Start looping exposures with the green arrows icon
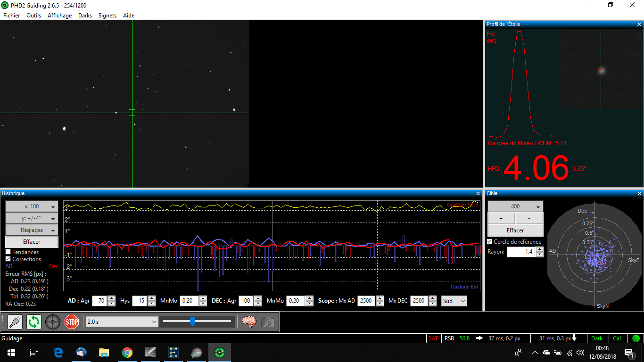 [34, 322]
